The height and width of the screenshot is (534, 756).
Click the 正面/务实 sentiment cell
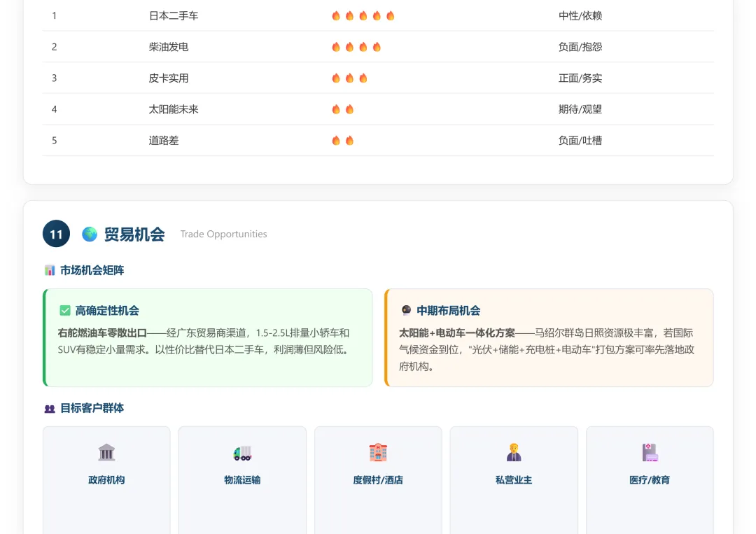pyautogui.click(x=580, y=78)
